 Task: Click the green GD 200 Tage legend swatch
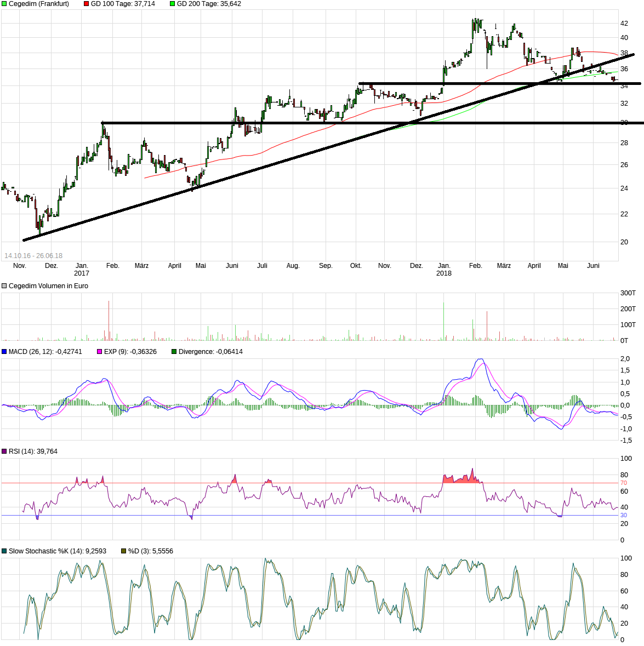172,4
